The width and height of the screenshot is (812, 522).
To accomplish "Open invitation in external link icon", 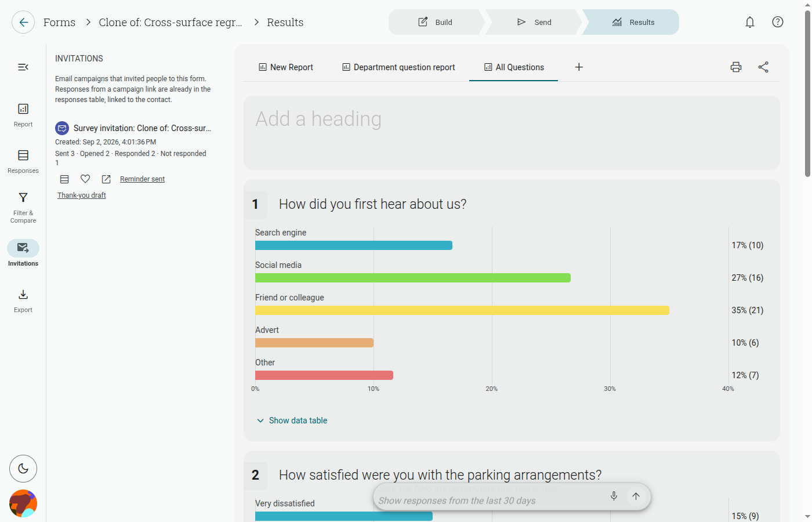I will coord(106,179).
